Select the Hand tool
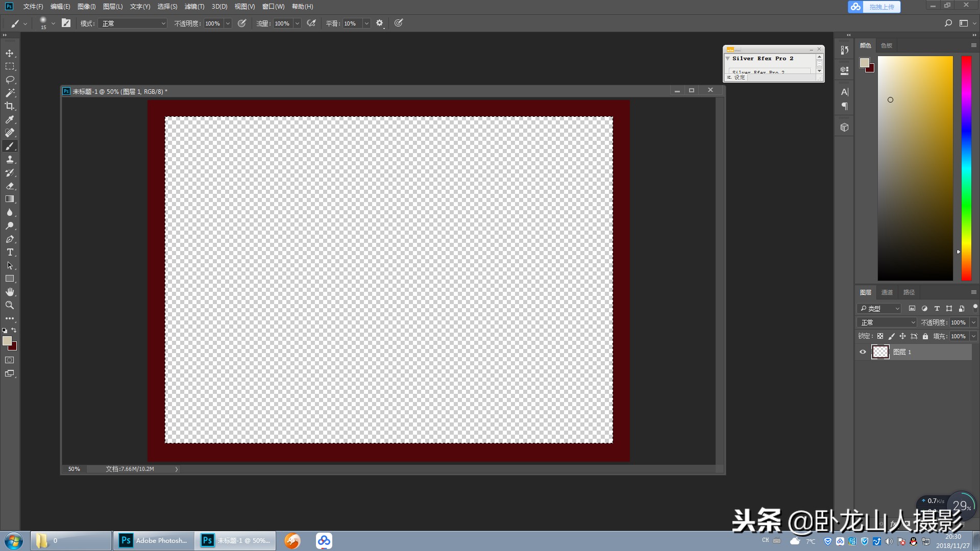980x551 pixels. pyautogui.click(x=10, y=292)
